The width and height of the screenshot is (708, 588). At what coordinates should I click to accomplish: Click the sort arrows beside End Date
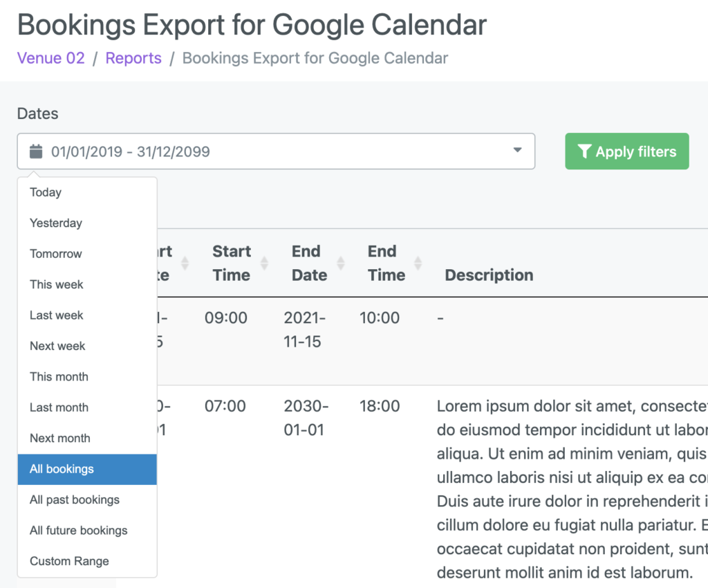point(341,263)
